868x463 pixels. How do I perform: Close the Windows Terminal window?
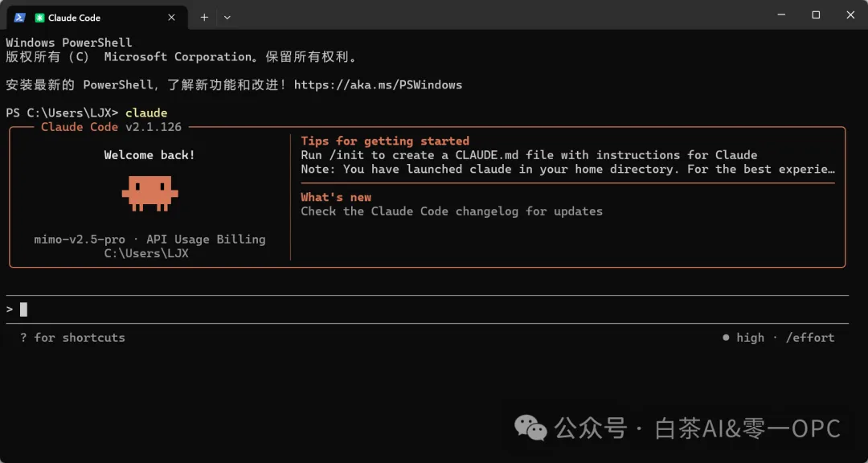tap(850, 15)
